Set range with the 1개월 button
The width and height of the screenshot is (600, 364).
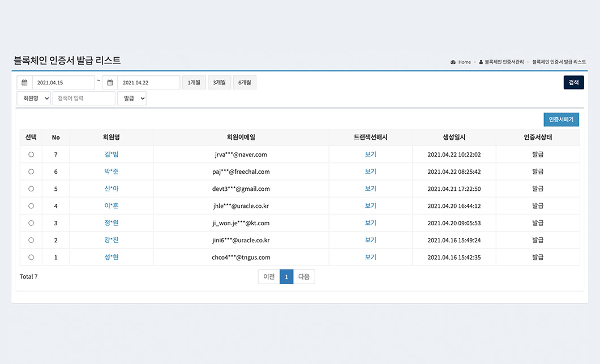point(194,83)
